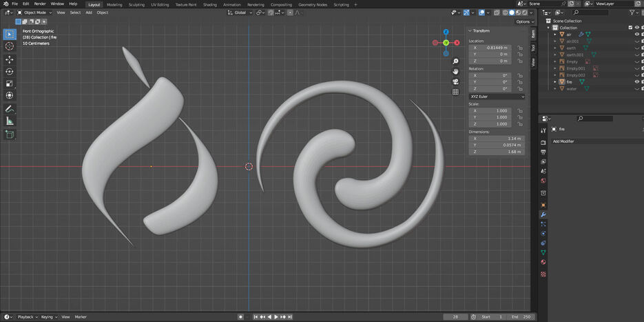Toggle lock on Location X
This screenshot has height=322, width=644.
tap(520, 48)
